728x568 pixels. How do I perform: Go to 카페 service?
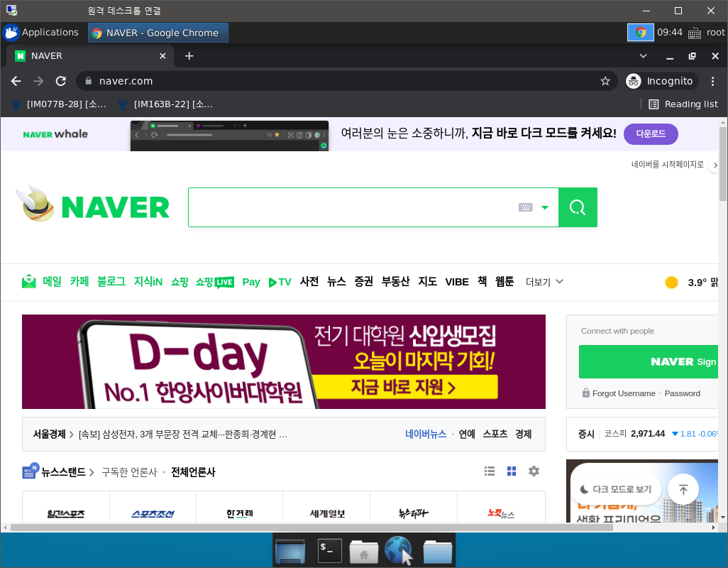[x=79, y=281]
